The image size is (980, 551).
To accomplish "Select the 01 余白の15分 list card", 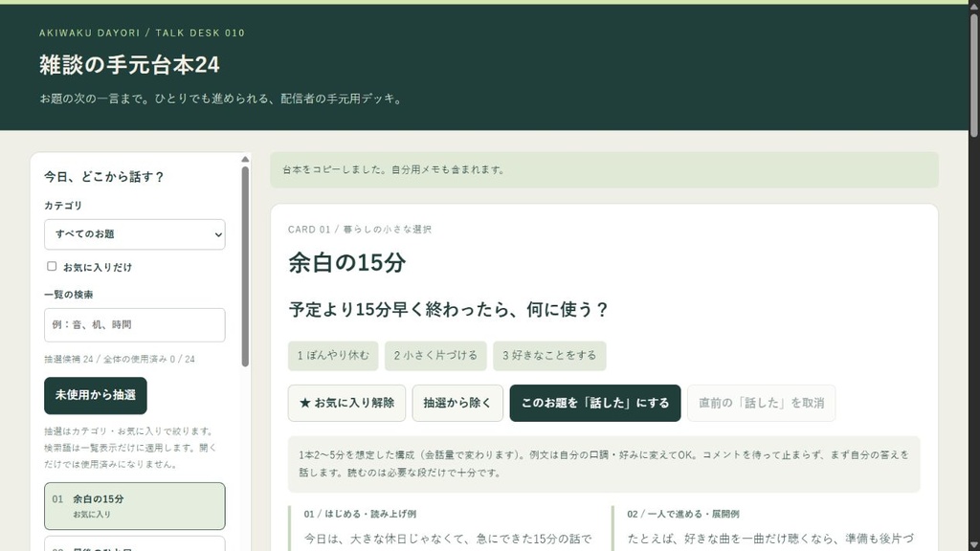I will pyautogui.click(x=134, y=506).
